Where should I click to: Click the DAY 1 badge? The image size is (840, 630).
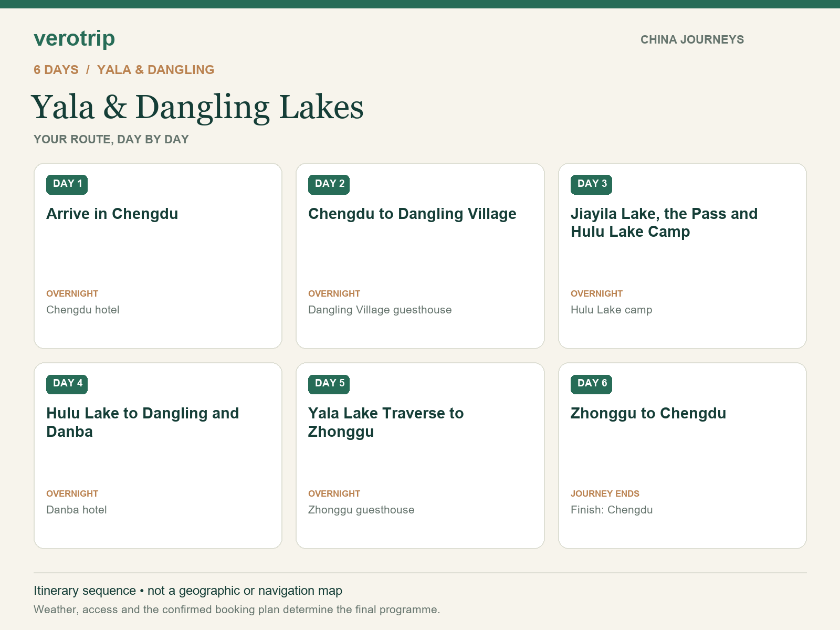(67, 184)
